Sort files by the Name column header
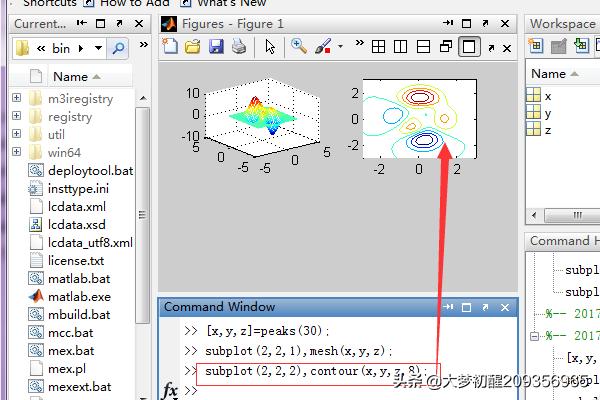Image resolution: width=600 pixels, height=400 pixels. (70, 76)
